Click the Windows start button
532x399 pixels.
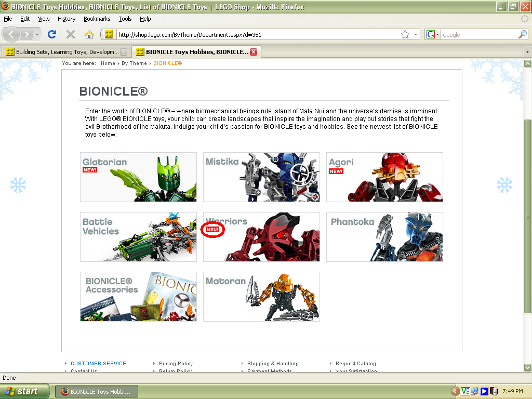(x=24, y=391)
